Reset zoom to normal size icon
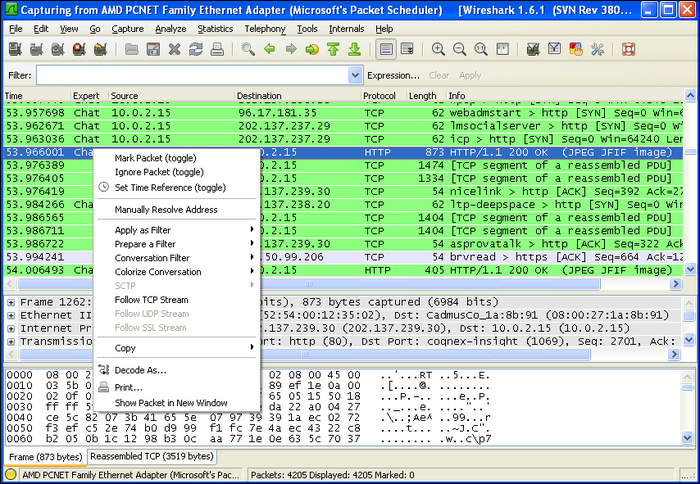 click(x=481, y=49)
